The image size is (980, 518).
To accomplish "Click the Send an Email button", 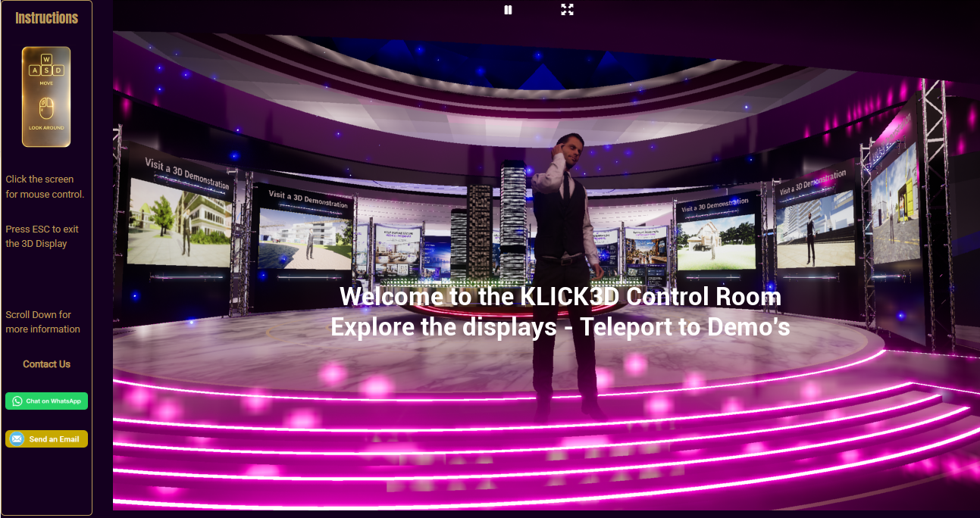I will [x=46, y=439].
